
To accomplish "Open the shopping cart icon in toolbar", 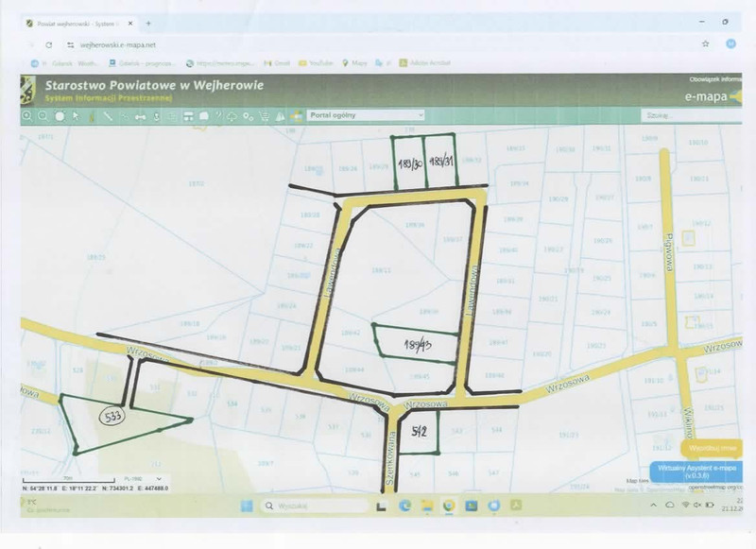I will [x=264, y=116].
